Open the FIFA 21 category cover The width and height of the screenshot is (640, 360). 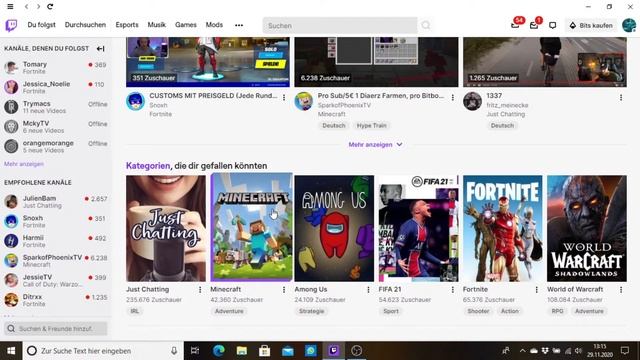point(418,228)
